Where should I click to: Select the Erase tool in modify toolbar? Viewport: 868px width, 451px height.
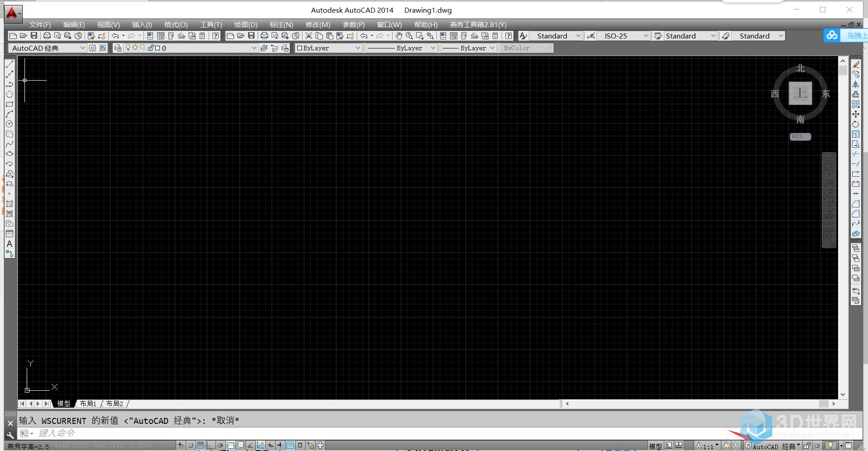(x=856, y=64)
